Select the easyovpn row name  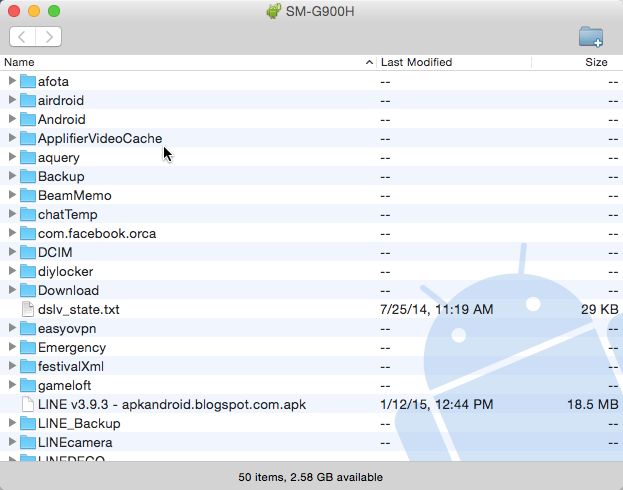tap(67, 329)
